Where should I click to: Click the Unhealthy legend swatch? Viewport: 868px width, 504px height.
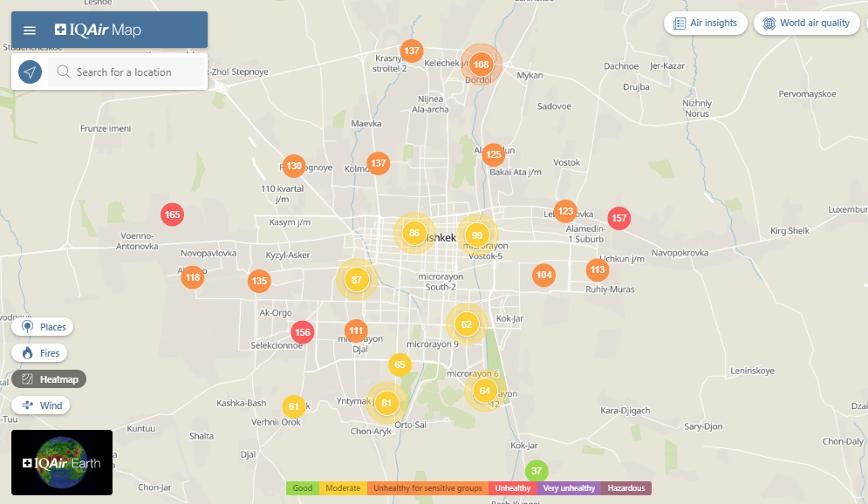point(512,488)
